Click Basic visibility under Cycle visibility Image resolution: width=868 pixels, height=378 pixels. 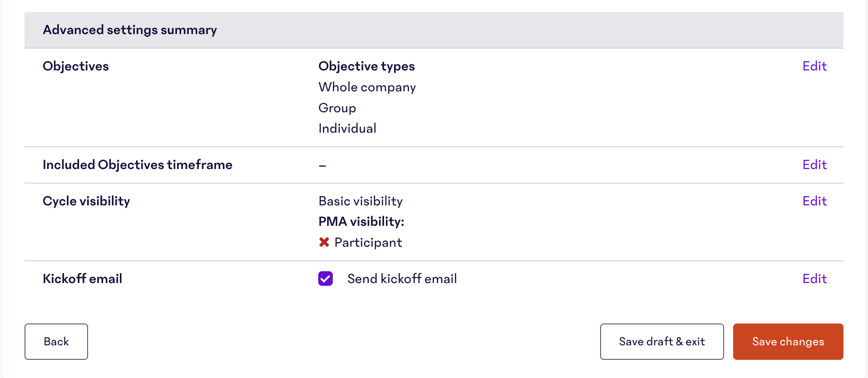pyautogui.click(x=360, y=201)
